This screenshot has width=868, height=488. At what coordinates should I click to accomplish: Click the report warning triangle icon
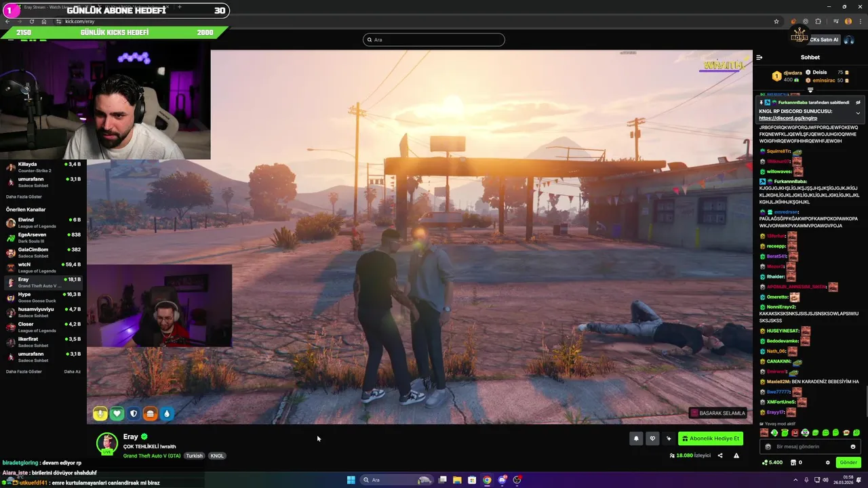pyautogui.click(x=736, y=455)
